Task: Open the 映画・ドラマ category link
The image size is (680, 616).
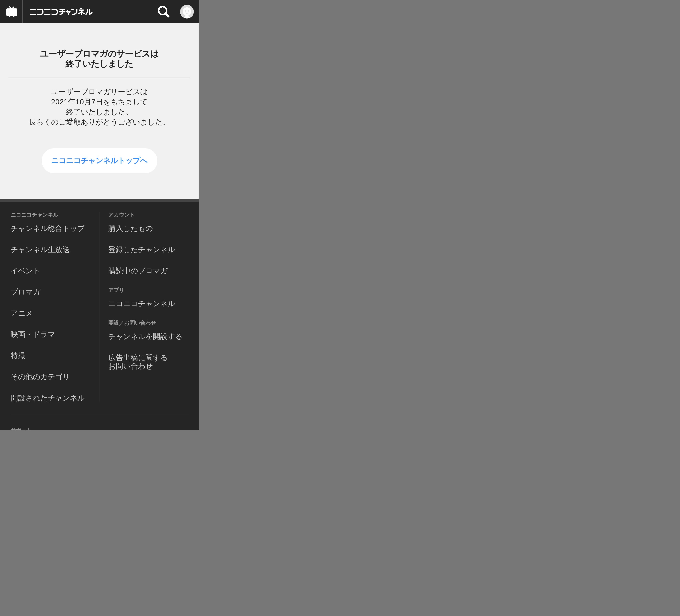Action: 33,334
